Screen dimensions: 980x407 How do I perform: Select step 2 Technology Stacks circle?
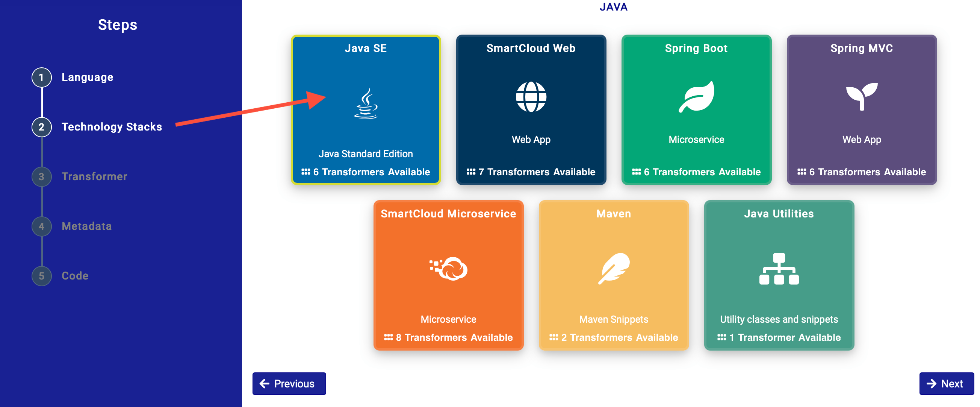tap(41, 127)
